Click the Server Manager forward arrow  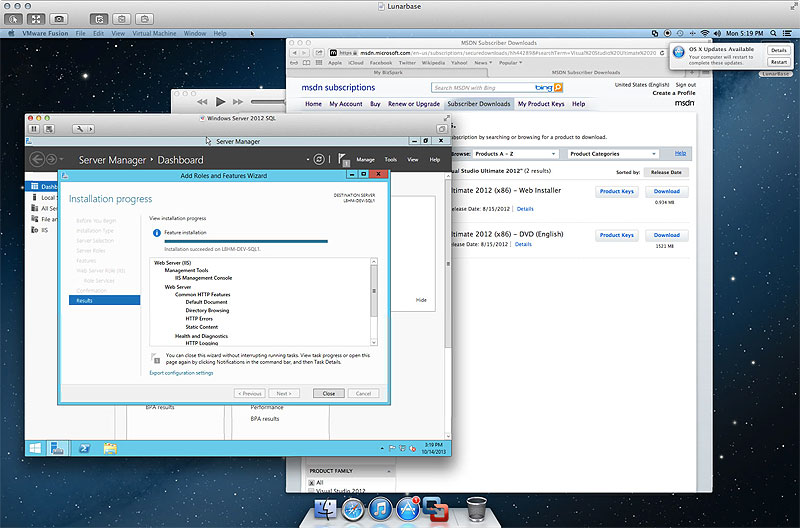coord(52,159)
